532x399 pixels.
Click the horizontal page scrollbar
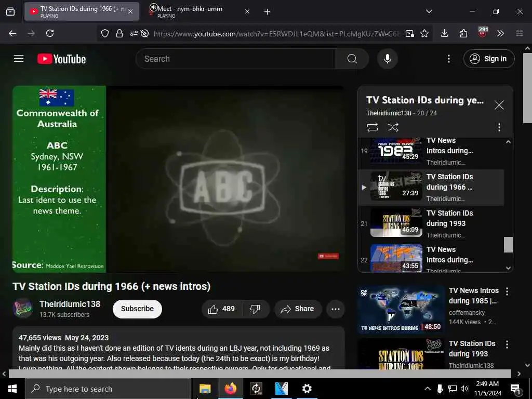tap(260, 374)
